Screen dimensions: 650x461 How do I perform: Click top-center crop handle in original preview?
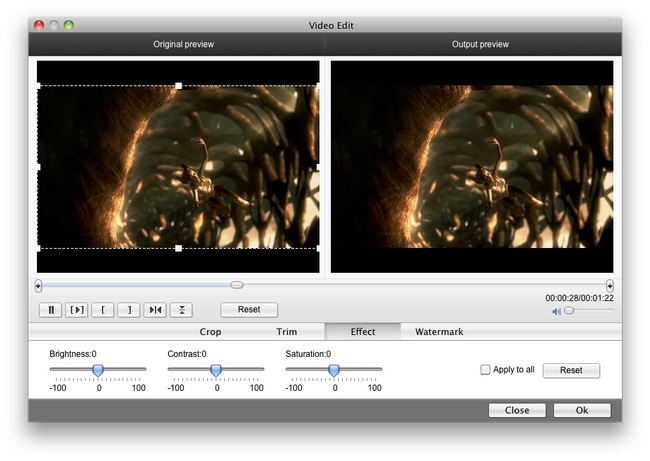tap(178, 86)
